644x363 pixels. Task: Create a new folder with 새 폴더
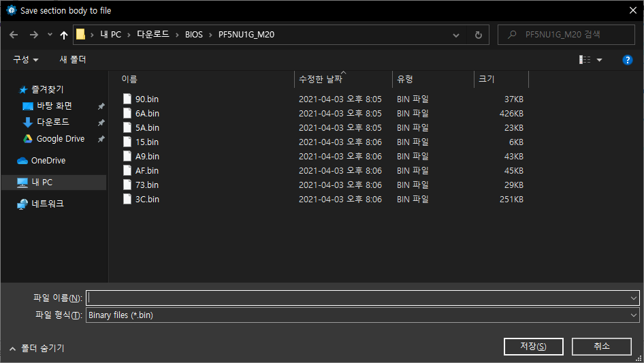coord(73,60)
